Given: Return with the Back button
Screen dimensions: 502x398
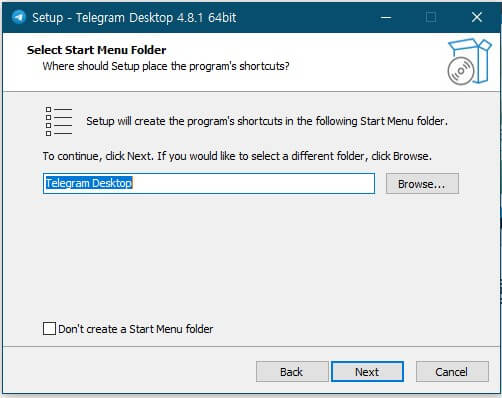Looking at the screenshot, I should pyautogui.click(x=292, y=372).
